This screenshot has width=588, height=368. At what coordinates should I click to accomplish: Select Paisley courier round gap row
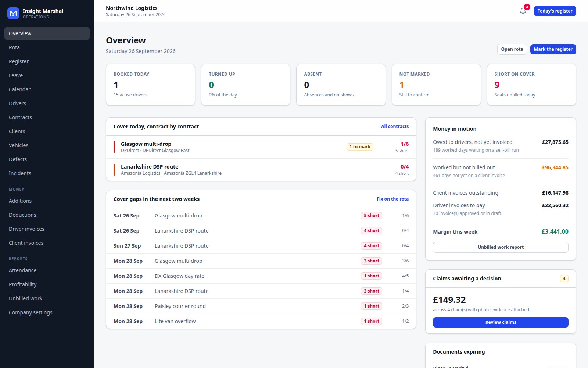pyautogui.click(x=261, y=306)
